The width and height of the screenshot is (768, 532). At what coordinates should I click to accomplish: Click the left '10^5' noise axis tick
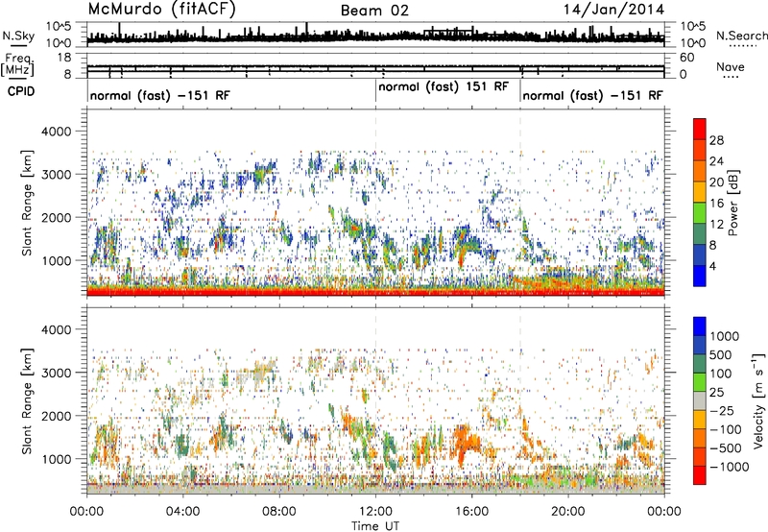59,26
